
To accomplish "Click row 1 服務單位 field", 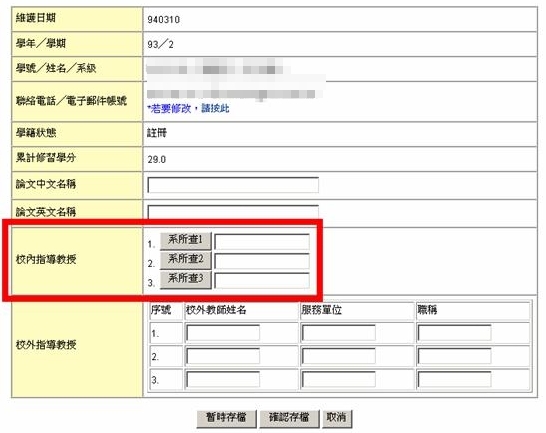I will 338,333.
